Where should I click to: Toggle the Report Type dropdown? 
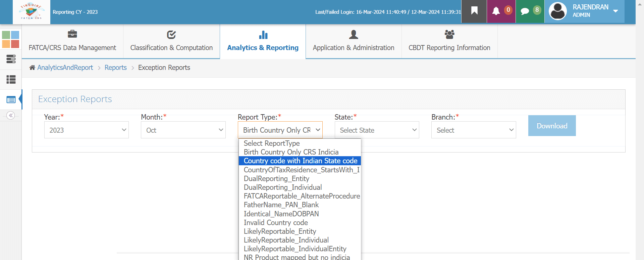[280, 130]
